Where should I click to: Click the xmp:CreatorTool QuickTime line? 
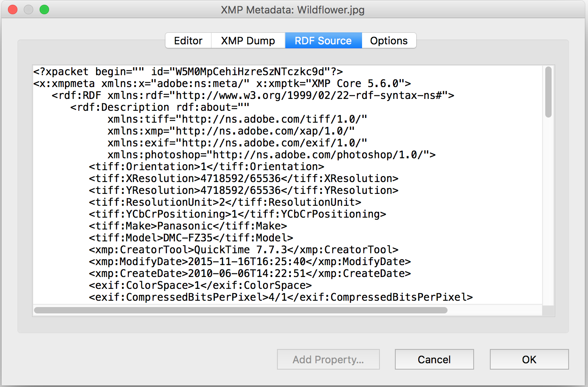click(244, 250)
